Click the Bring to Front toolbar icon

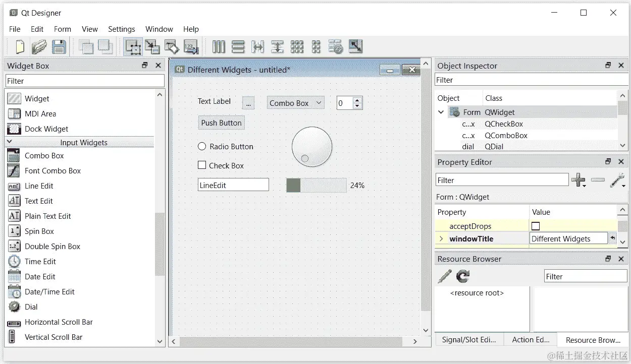105,47
